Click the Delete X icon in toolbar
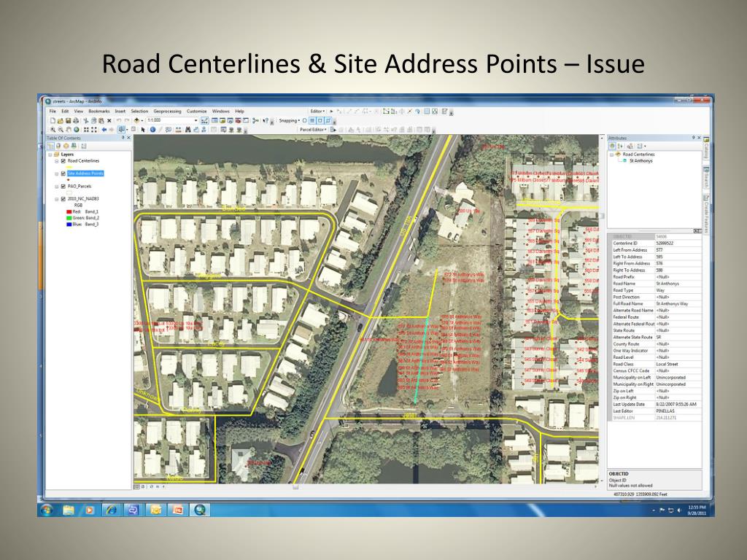 point(109,121)
